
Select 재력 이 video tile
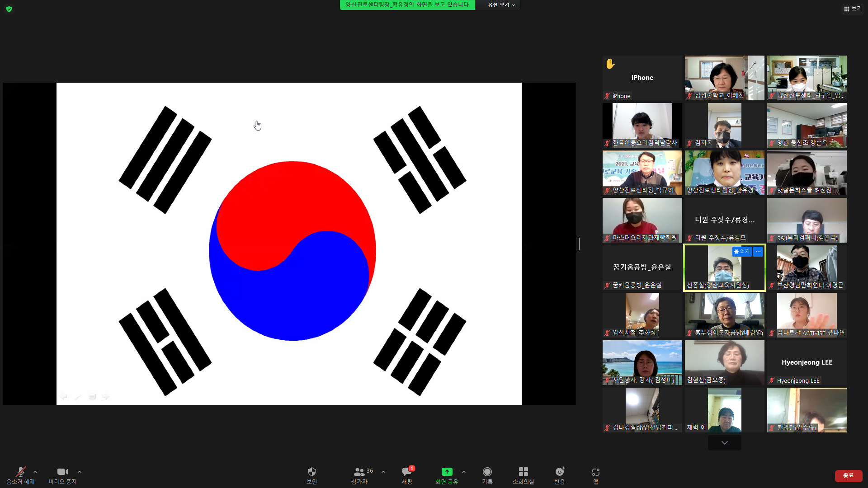[x=724, y=410]
